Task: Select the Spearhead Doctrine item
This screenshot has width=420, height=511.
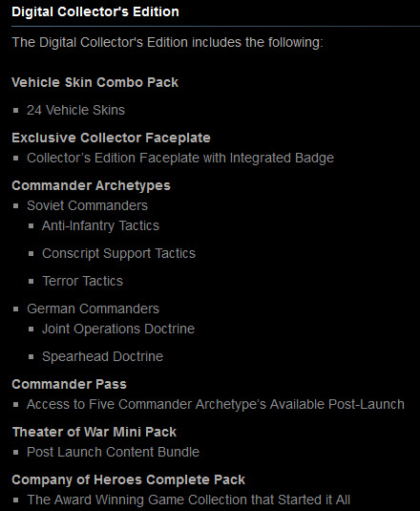Action: pyautogui.click(x=102, y=356)
